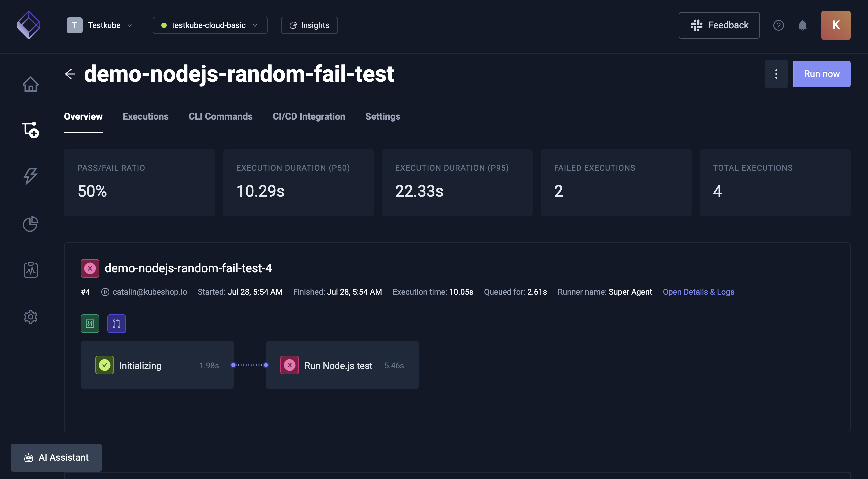Open the status pages clipboard sidebar icon
Screen dimensions: 868x479
[30, 269]
